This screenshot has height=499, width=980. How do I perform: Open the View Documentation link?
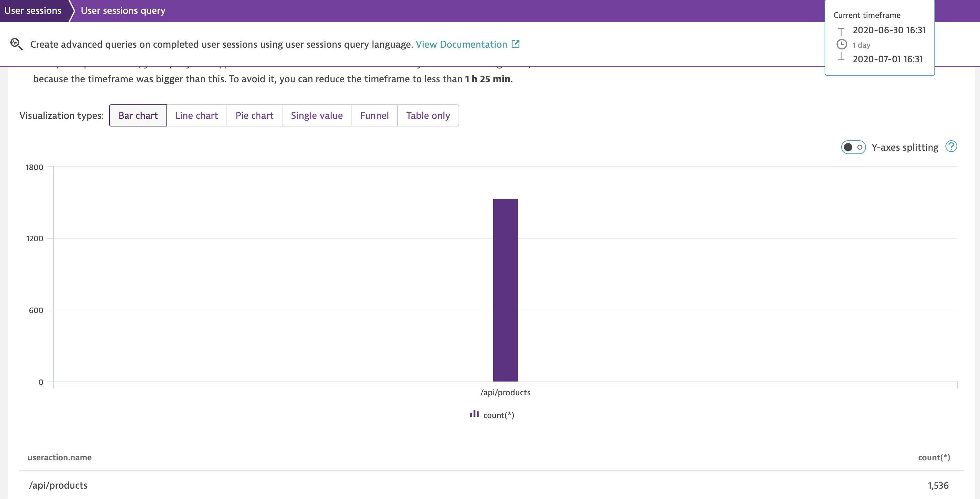tap(461, 44)
